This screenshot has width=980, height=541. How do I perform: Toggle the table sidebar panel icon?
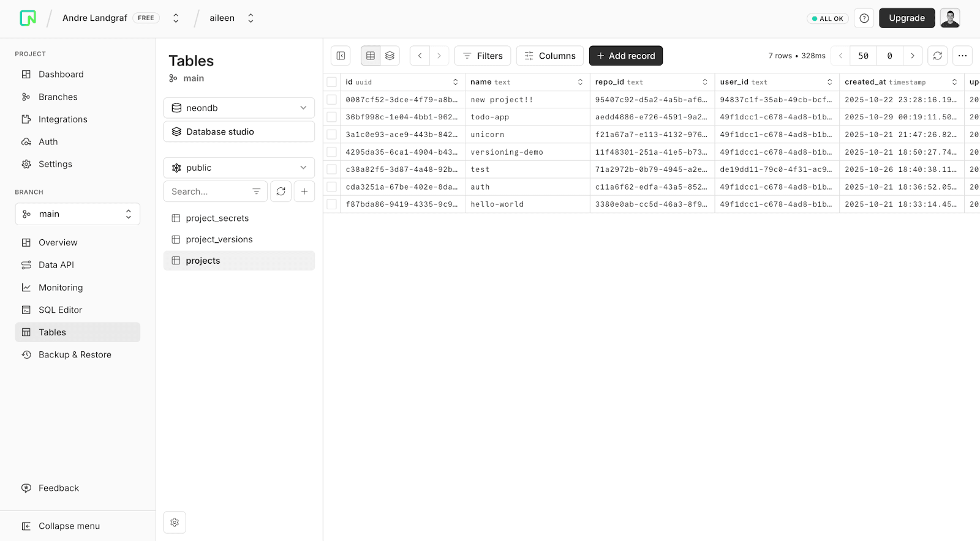coord(341,56)
